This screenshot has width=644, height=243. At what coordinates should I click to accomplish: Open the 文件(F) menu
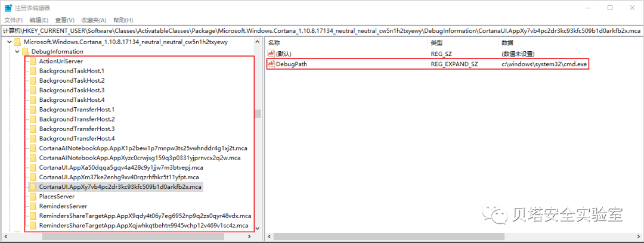(13, 20)
